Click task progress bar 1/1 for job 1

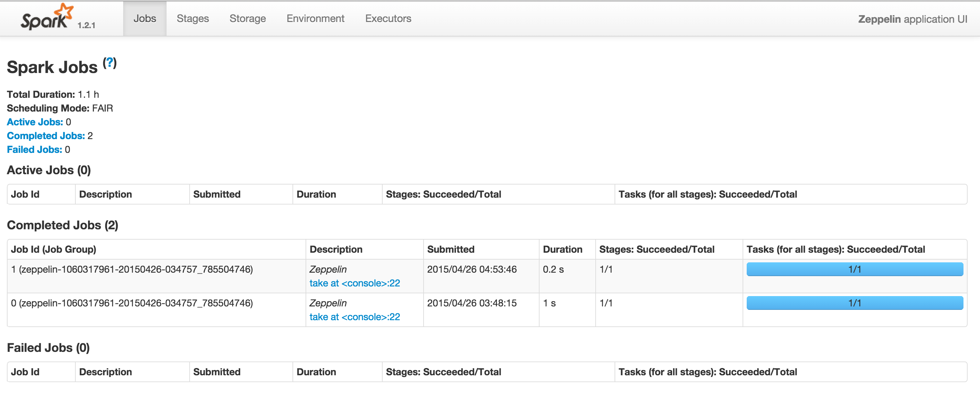(x=854, y=269)
